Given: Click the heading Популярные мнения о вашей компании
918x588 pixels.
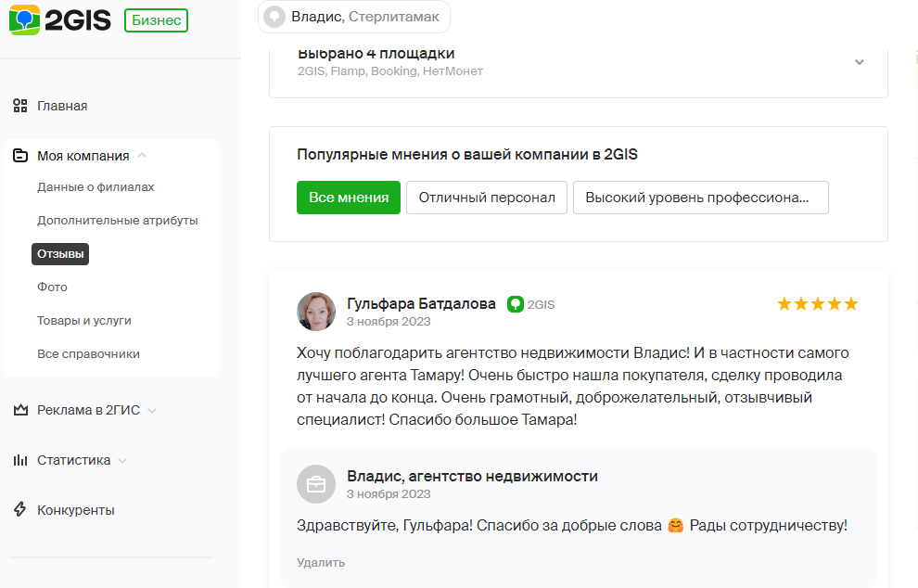Looking at the screenshot, I should (x=467, y=154).
